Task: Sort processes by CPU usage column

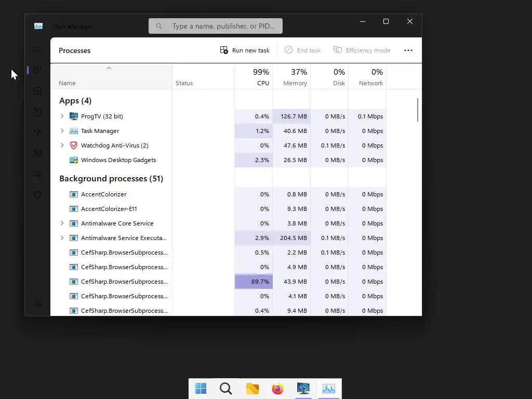Action: point(254,77)
